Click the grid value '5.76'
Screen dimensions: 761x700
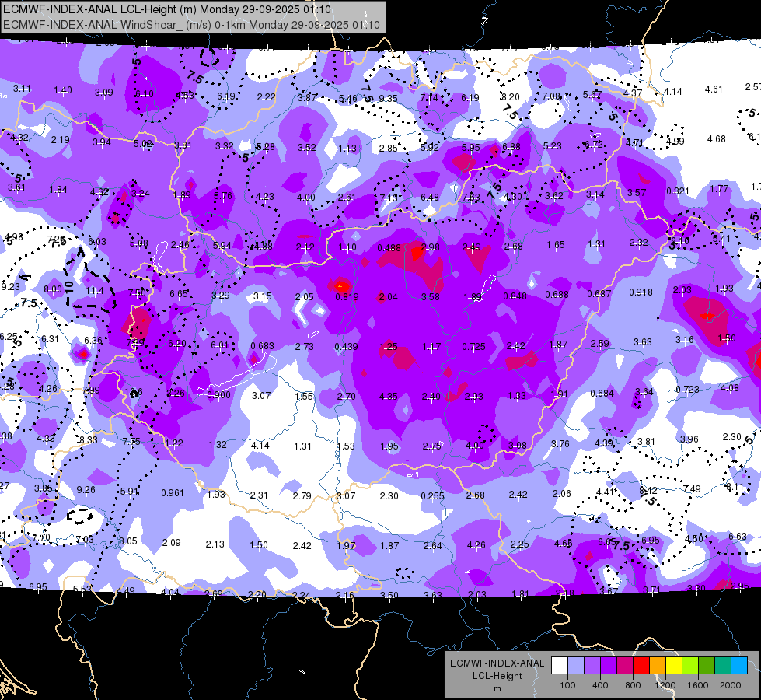click(x=223, y=196)
